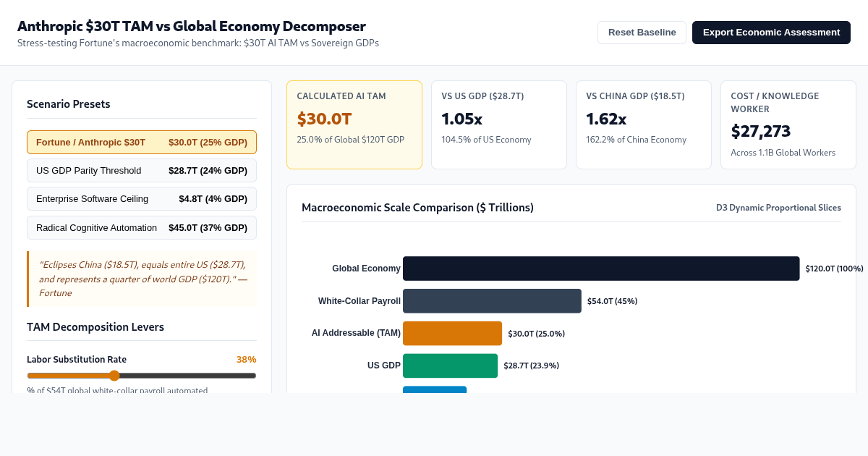The width and height of the screenshot is (868, 456).
Task: Click the $54.0T (45%) bar value label
Action: tap(612, 301)
